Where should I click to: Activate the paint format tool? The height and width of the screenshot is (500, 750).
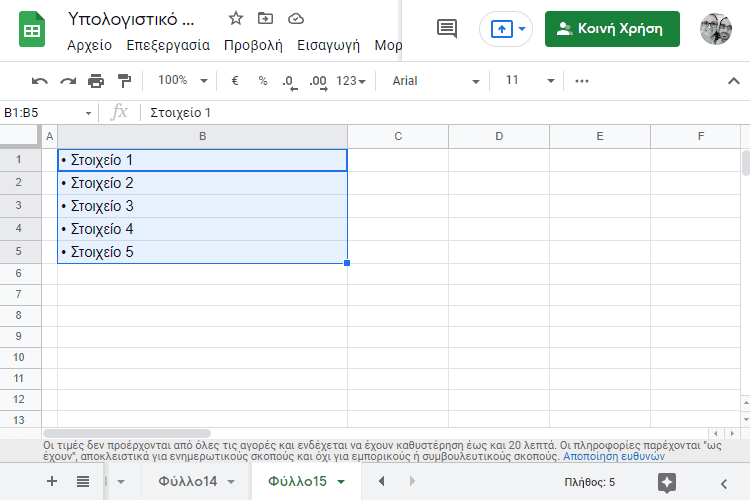pyautogui.click(x=124, y=81)
